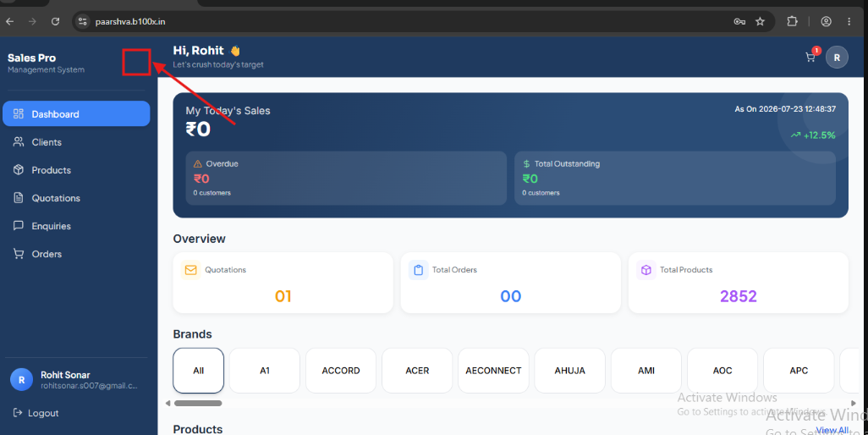Go to Clients in sidebar
This screenshot has width=868, height=435.
tap(76, 142)
